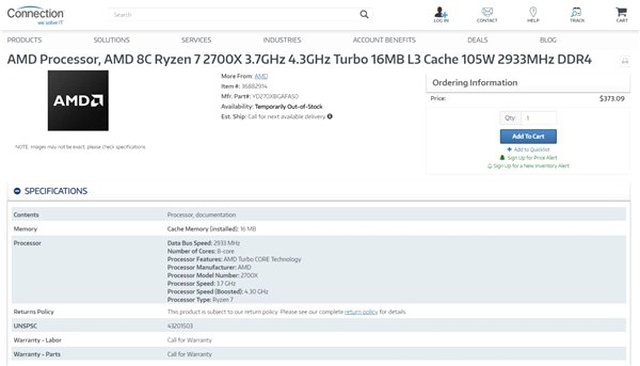Click 'Processor Manufacturer: AMD' line
This screenshot has height=366, width=640.
coord(209,267)
